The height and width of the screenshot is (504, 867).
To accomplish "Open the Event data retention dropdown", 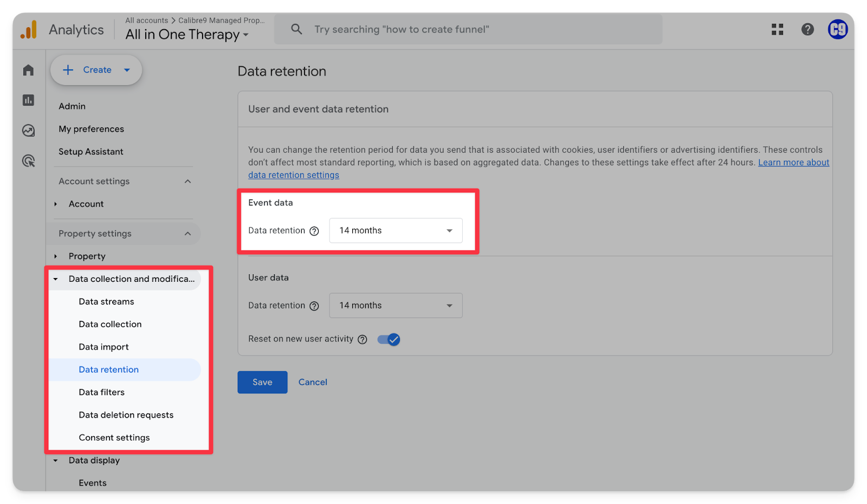I will 396,230.
